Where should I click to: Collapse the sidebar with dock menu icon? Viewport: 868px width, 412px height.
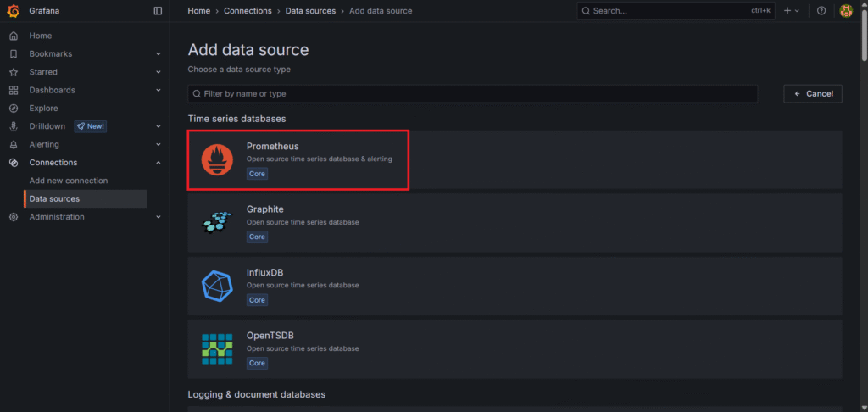tap(158, 10)
